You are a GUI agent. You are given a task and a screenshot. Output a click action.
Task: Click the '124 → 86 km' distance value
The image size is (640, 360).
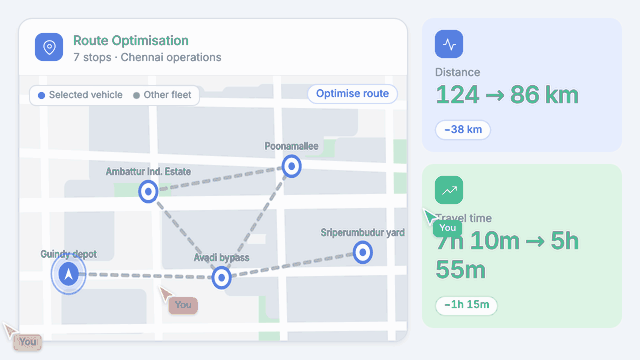[x=507, y=95]
